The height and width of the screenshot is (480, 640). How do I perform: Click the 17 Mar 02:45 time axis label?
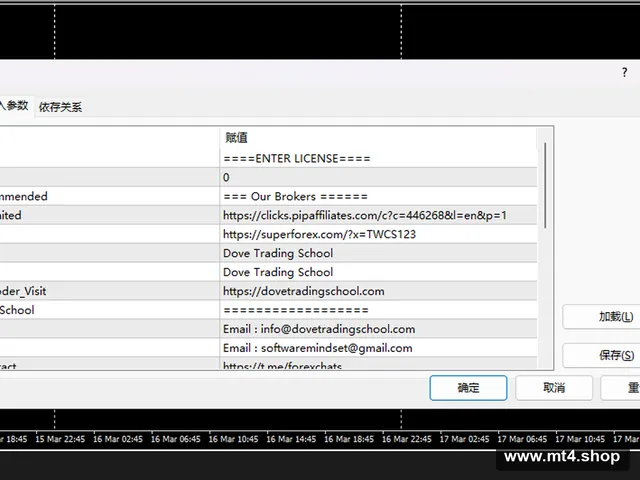tap(464, 439)
